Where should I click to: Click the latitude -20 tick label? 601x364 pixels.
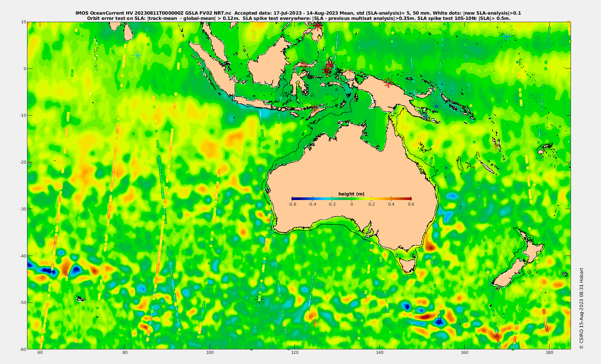[x=22, y=162]
